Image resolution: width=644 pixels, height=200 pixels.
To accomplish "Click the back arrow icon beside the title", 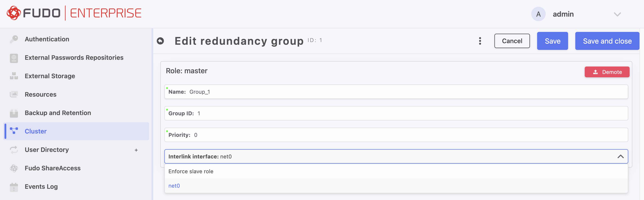I will [x=160, y=41].
